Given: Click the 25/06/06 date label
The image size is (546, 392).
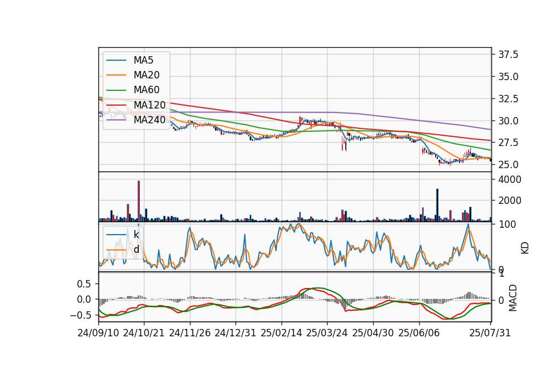Looking at the screenshot, I should coord(419,333).
